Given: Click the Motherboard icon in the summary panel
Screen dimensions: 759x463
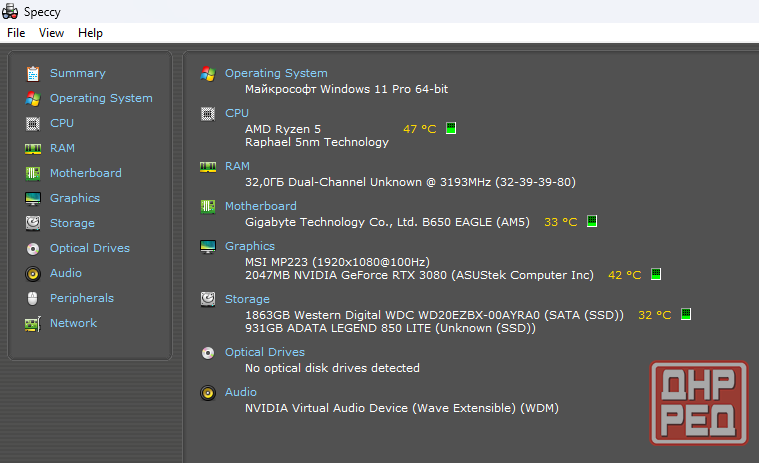Looking at the screenshot, I should point(208,207).
